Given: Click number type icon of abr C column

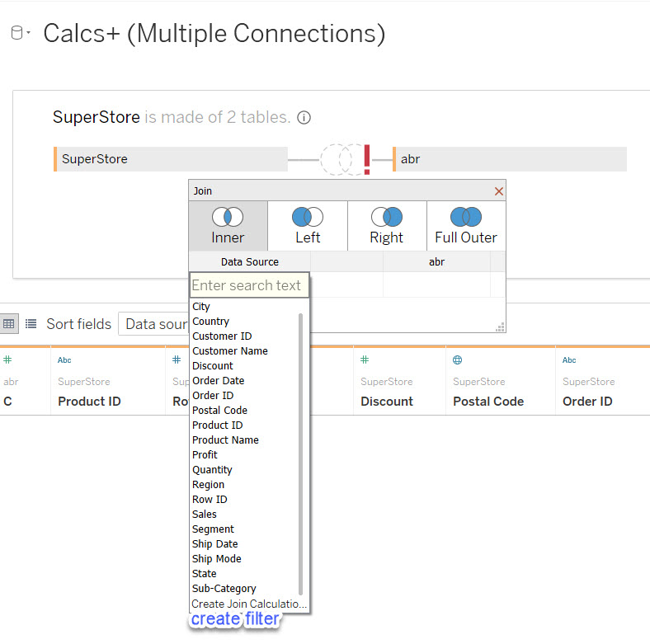Looking at the screenshot, I should pyautogui.click(x=7, y=360).
